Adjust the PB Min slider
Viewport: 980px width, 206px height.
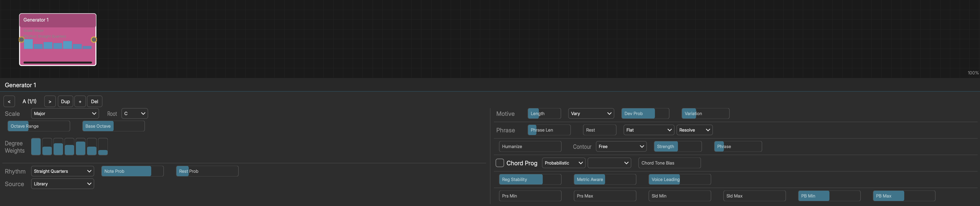(829, 196)
